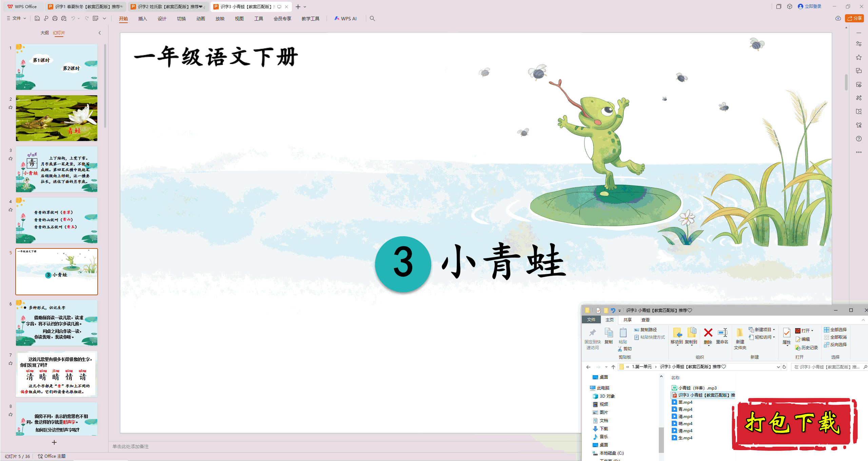868x461 pixels.
Task: Click the slide thumbnail panel scrollbar
Action: pyautogui.click(x=105, y=86)
